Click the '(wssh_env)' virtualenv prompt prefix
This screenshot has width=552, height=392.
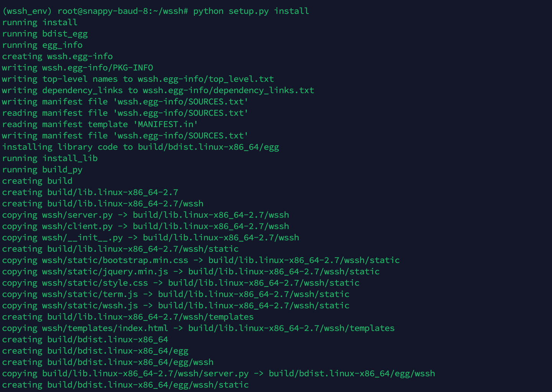coord(27,11)
